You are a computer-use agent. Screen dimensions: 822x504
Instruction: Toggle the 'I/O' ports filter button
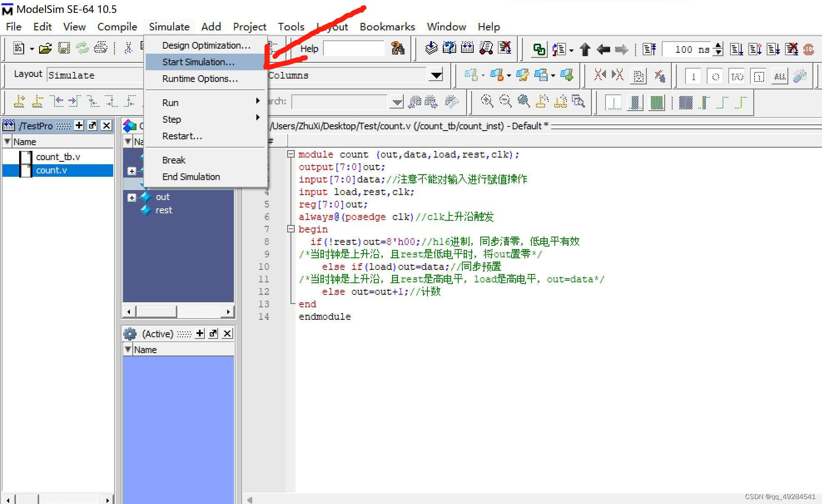coord(737,77)
